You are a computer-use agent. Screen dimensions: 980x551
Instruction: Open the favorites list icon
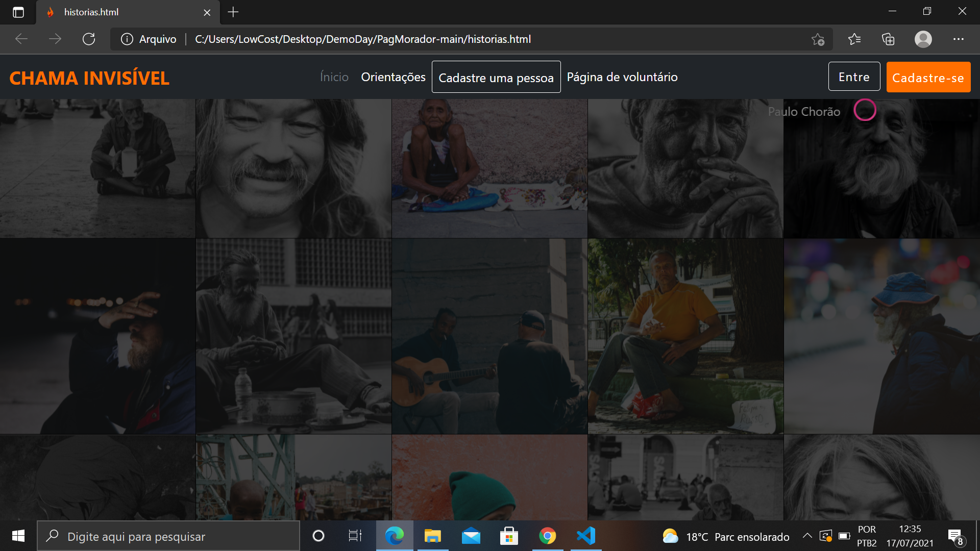coord(854,39)
